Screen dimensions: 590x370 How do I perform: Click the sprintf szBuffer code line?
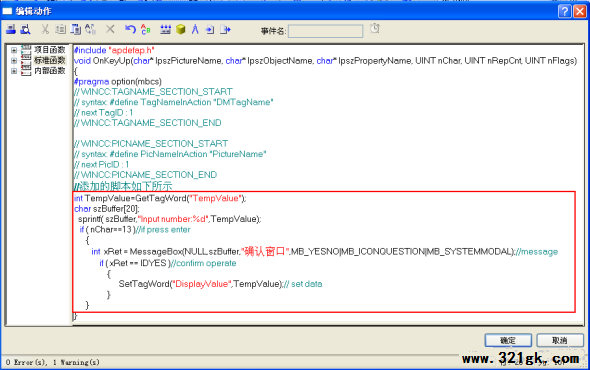(x=169, y=219)
